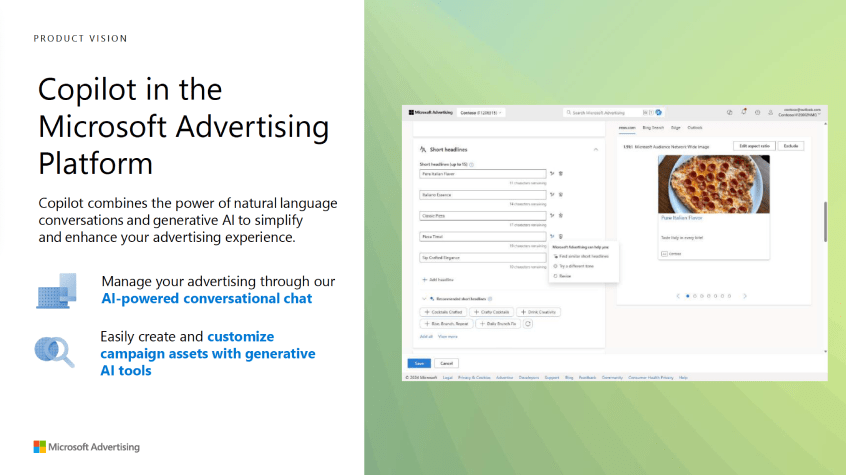The width and height of the screenshot is (846, 475).
Task: Collapse the Short headlines section chevron
Action: click(596, 150)
